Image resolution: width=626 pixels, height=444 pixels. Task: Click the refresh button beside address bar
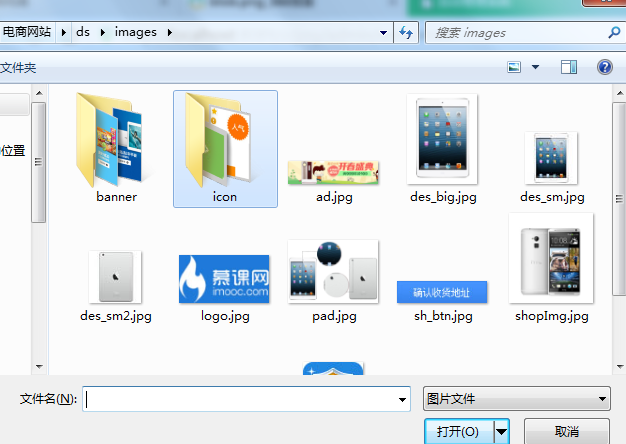(x=407, y=32)
